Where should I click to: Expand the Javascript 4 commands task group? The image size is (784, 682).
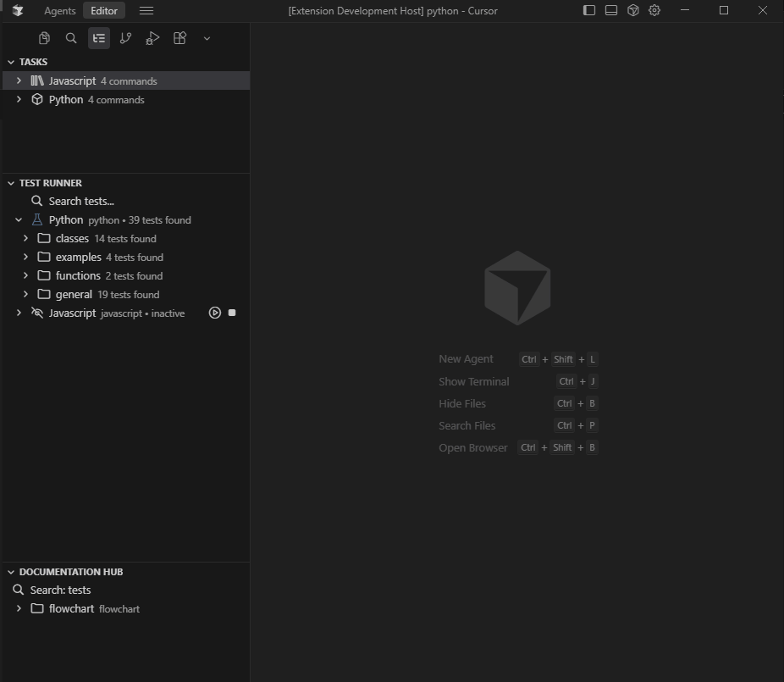(x=19, y=80)
